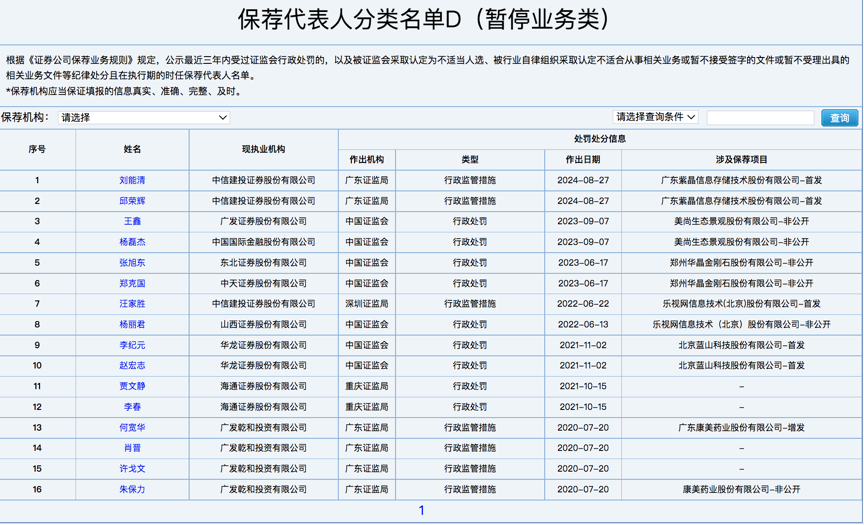Select 美尚生态景观股份有限公司-非公开 in row 4
The image size is (864, 525).
tap(742, 242)
